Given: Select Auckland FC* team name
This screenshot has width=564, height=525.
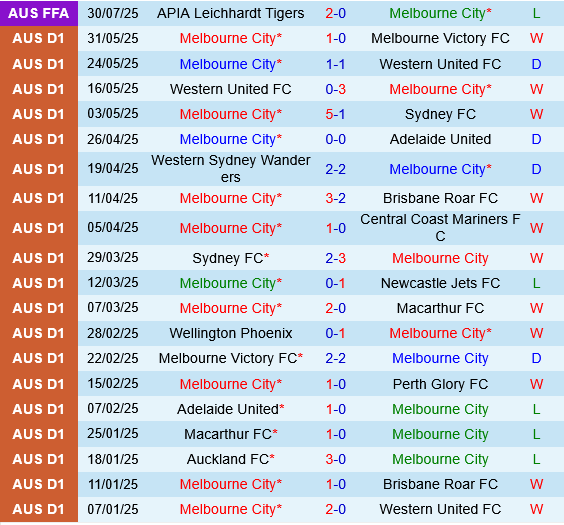Looking at the screenshot, I should click(231, 459).
